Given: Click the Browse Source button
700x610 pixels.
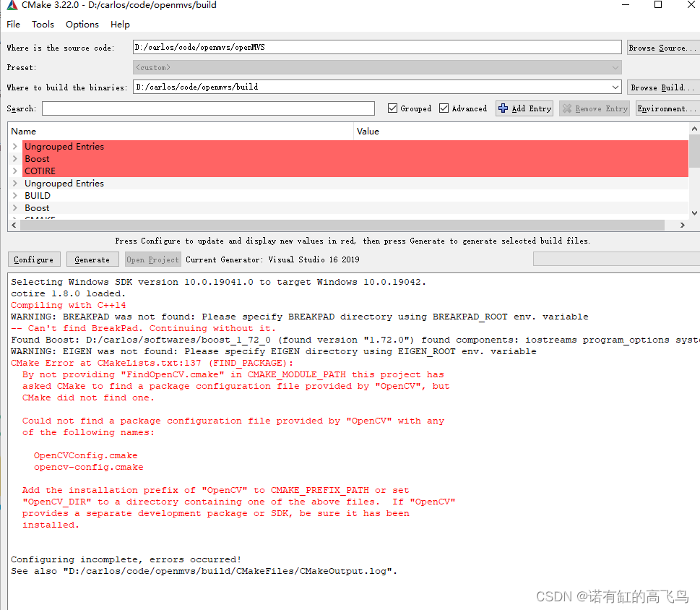Looking at the screenshot, I should [x=663, y=47].
